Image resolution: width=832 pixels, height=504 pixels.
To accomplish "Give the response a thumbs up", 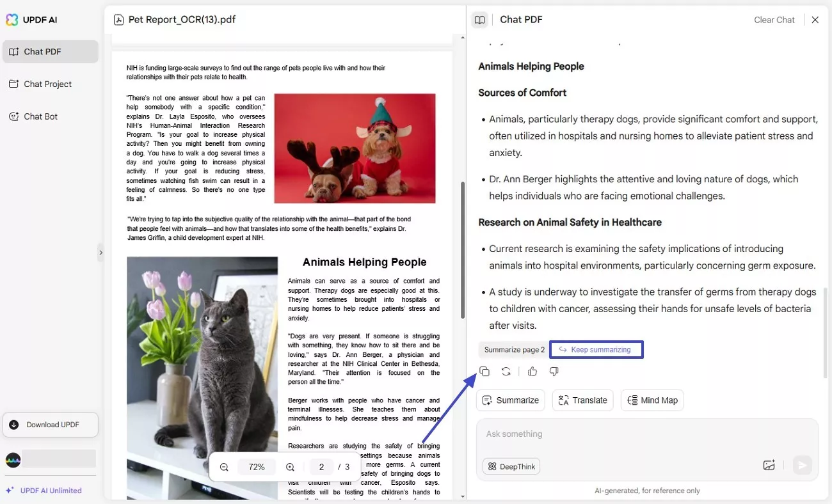I will point(532,372).
